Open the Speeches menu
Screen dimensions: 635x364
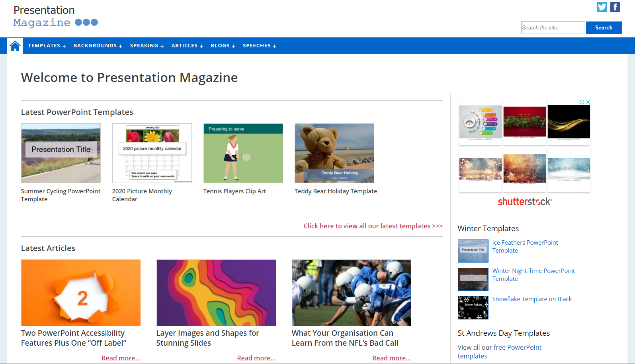tap(259, 46)
